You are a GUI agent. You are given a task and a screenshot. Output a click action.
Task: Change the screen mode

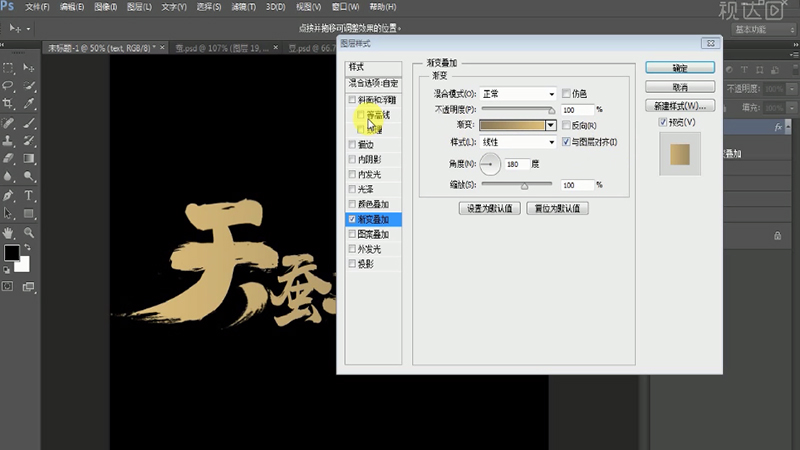(x=29, y=287)
